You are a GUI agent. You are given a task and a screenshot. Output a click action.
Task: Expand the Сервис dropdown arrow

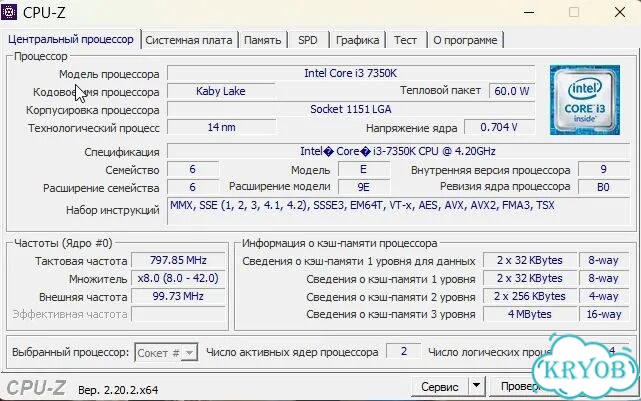[477, 386]
